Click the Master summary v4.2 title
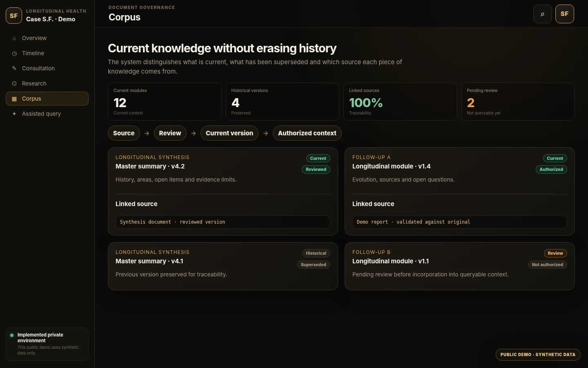This screenshot has height=368, width=588. [x=150, y=166]
